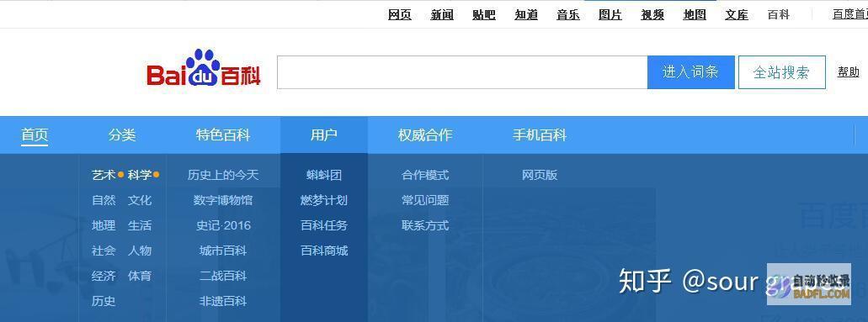Screen dimensions: 868x322
Task: Open the 特色百科 menu tab
Action: click(223, 135)
